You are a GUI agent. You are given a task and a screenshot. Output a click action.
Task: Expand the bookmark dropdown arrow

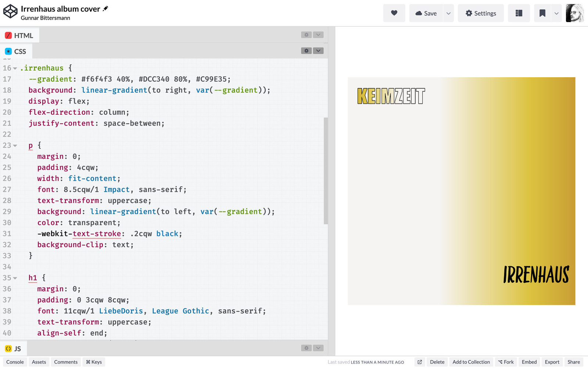point(556,13)
